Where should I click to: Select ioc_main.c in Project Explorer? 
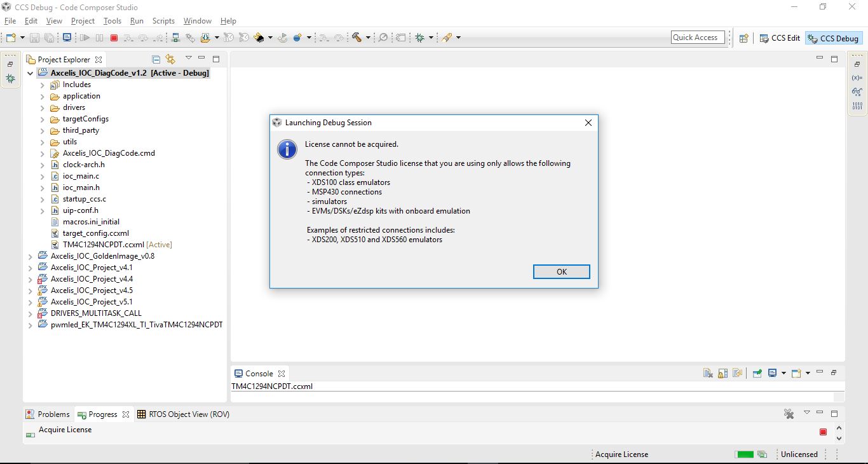(x=81, y=176)
